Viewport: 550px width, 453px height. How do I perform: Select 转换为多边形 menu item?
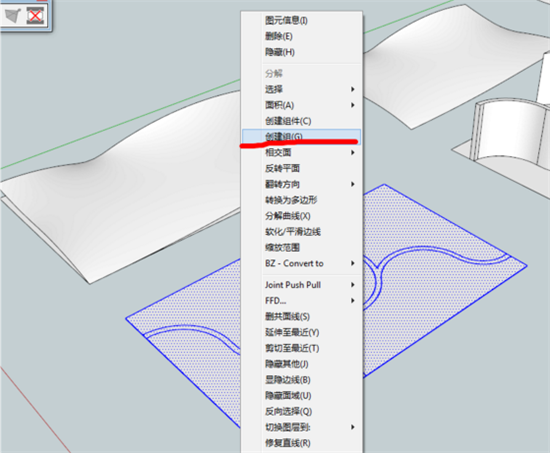pos(301,200)
